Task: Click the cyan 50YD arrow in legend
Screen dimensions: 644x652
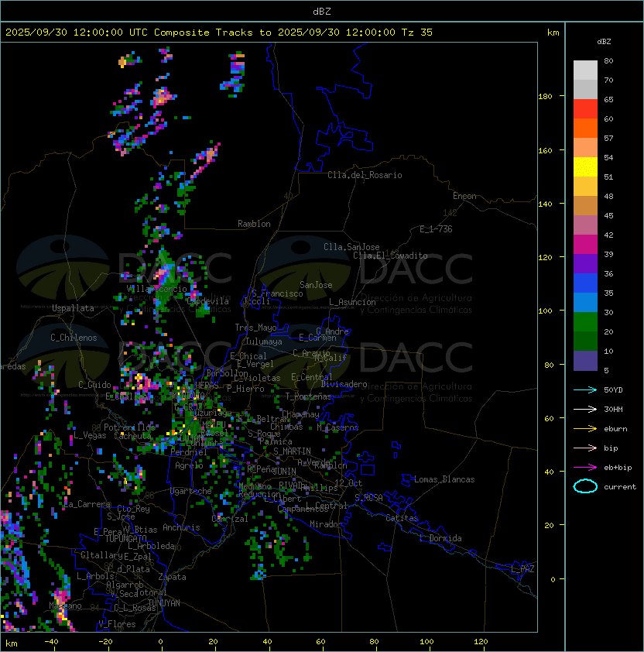Action: [585, 389]
